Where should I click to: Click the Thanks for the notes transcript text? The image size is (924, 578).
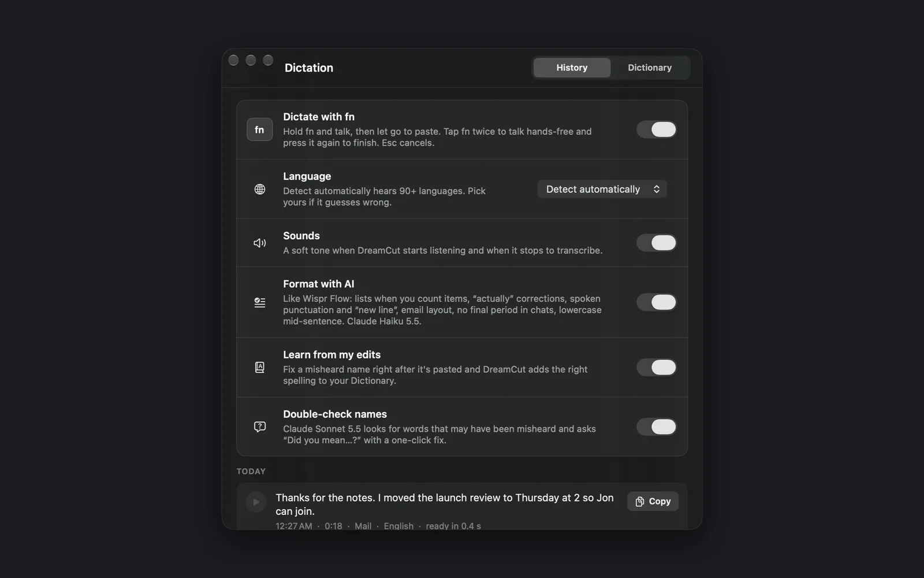point(445,505)
